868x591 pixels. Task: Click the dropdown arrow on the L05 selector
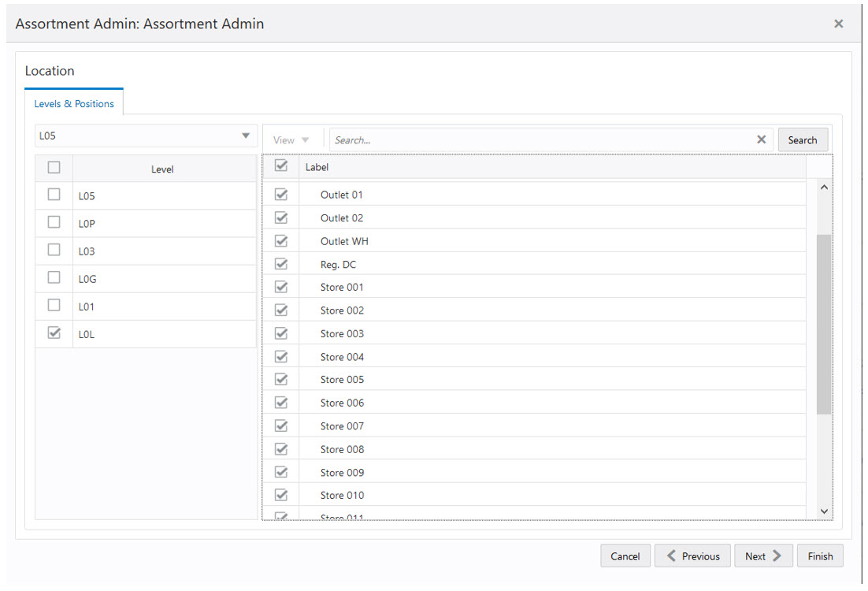pos(246,135)
